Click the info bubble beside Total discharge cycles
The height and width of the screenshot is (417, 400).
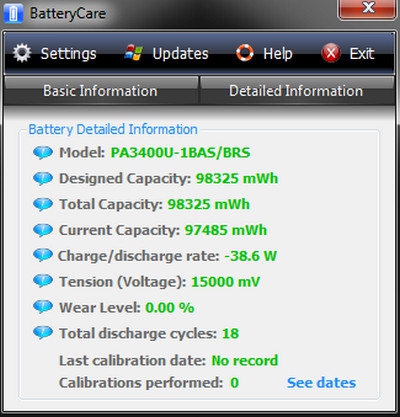point(43,333)
